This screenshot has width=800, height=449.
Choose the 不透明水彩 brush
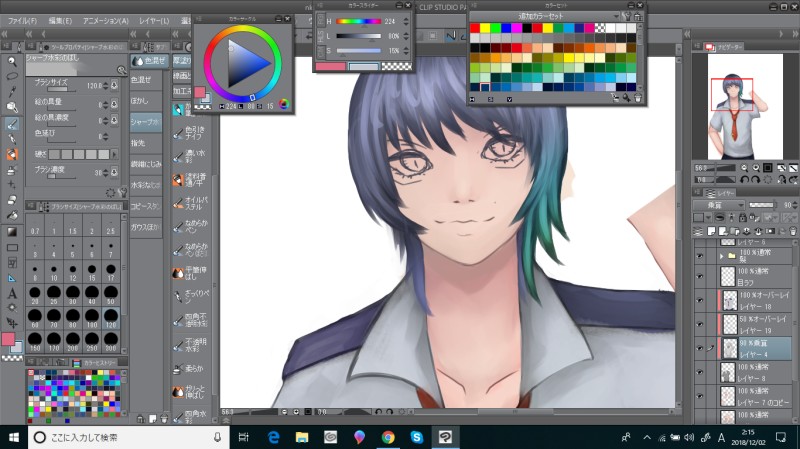[x=190, y=345]
